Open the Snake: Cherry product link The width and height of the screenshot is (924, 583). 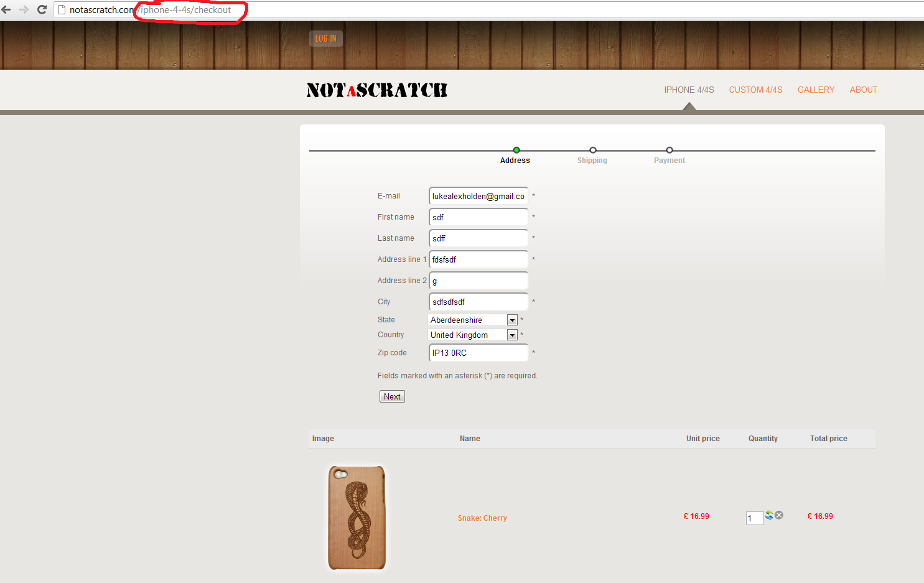[x=482, y=518]
